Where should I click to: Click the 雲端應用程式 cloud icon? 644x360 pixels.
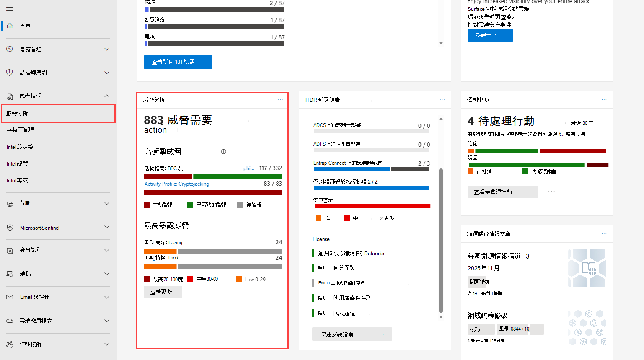click(x=10, y=321)
